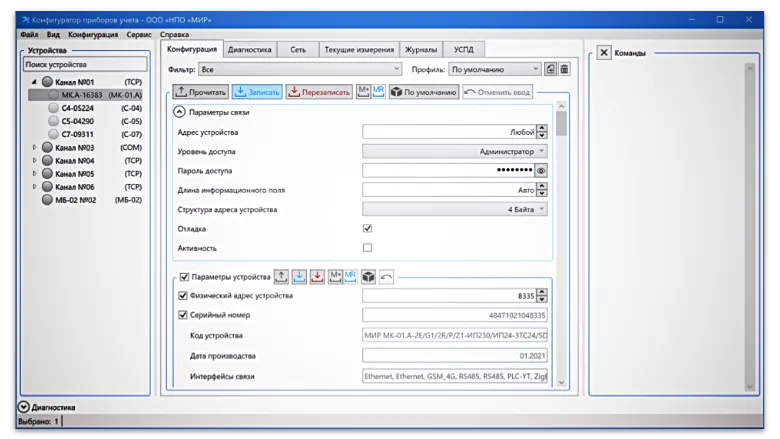Toggle the Серийный номер checkbox
This screenshot has height=439, width=780.
pos(182,315)
